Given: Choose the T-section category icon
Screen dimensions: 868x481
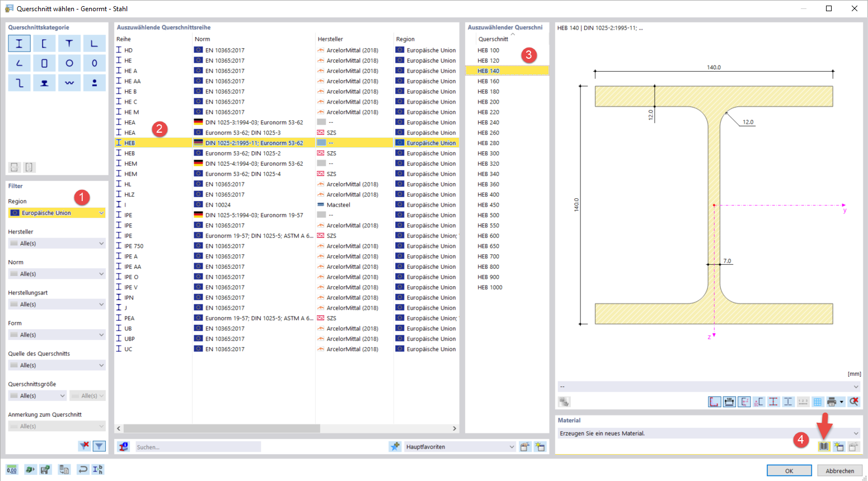Looking at the screenshot, I should pos(69,44).
